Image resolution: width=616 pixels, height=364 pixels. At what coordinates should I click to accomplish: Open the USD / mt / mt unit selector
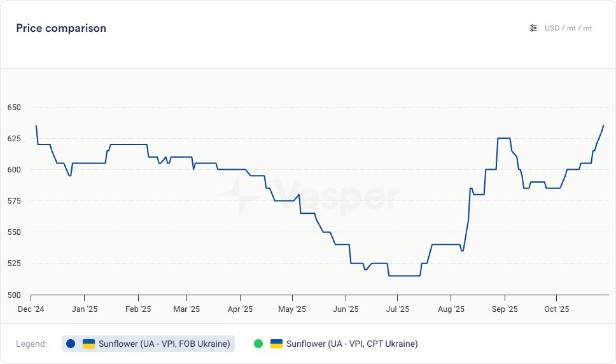coord(568,28)
